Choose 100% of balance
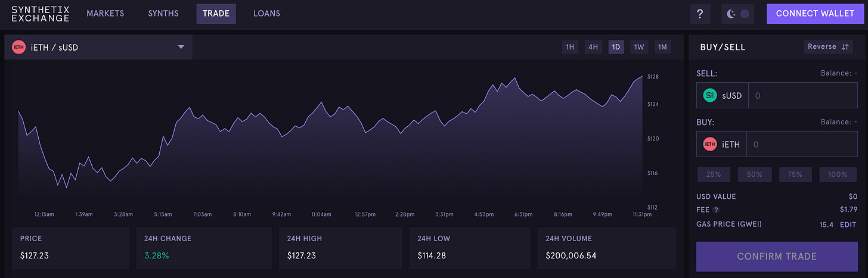This screenshot has height=278, width=868. [838, 174]
